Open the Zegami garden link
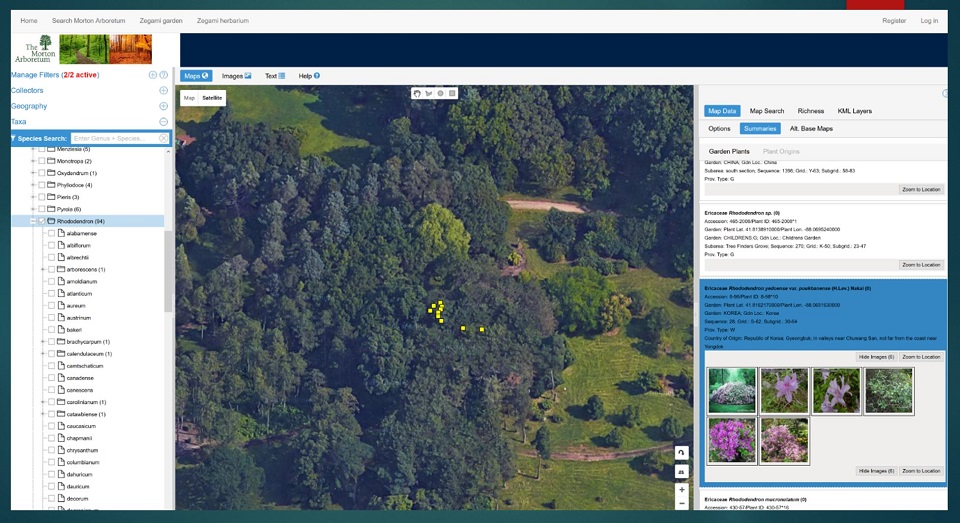This screenshot has width=960, height=523. 161,21
